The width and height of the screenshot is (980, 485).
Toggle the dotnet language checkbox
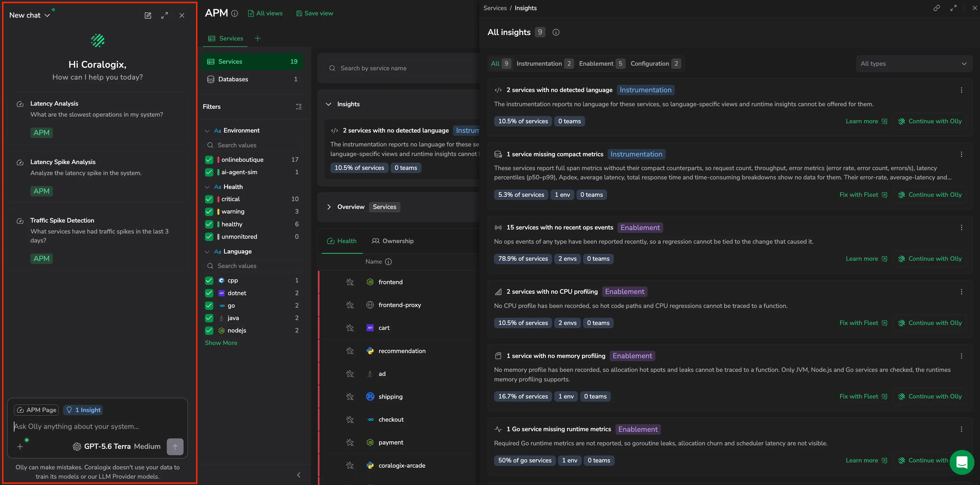(209, 293)
